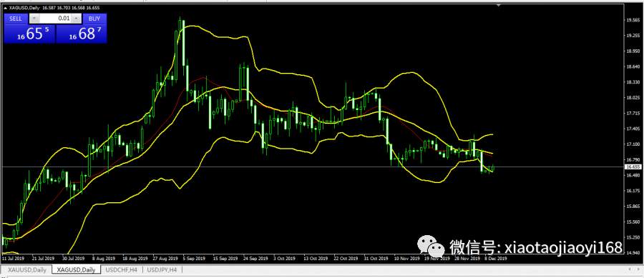644x278 pixels.
Task: Click the BUY button
Action: 94,19
